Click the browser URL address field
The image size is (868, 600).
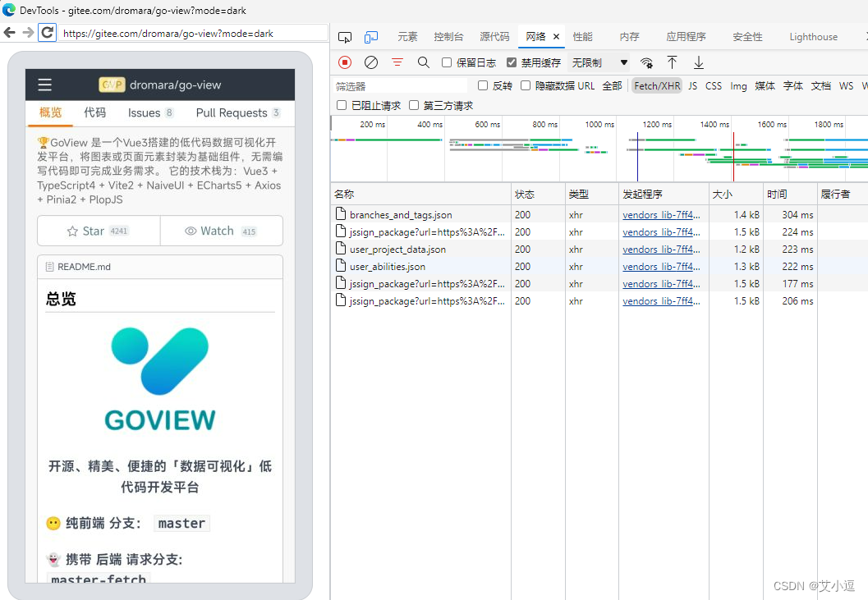(x=193, y=33)
